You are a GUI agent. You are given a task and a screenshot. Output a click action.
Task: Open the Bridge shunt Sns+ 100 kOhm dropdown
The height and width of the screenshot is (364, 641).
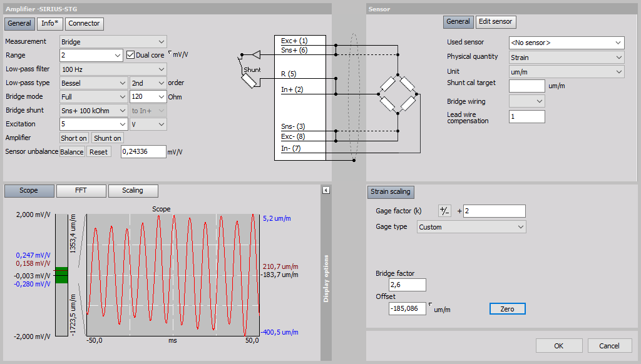coord(94,111)
